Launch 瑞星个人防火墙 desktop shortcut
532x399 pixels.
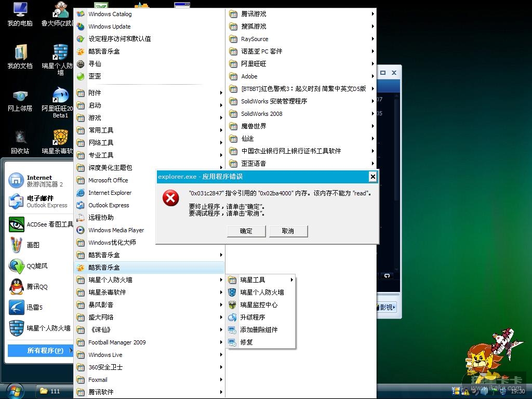click(x=58, y=59)
